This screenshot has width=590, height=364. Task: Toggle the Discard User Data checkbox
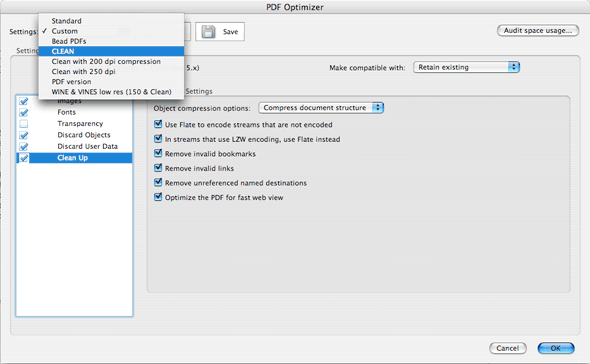[x=24, y=146]
